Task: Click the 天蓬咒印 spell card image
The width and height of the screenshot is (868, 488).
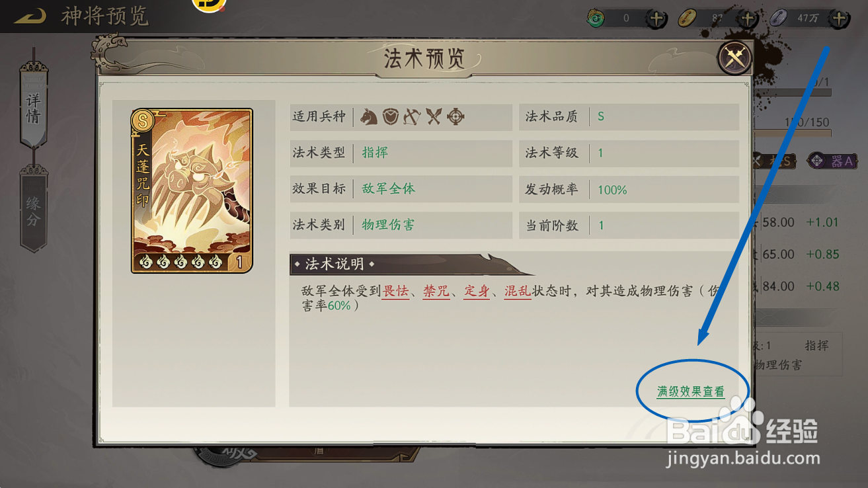Action: [x=192, y=190]
